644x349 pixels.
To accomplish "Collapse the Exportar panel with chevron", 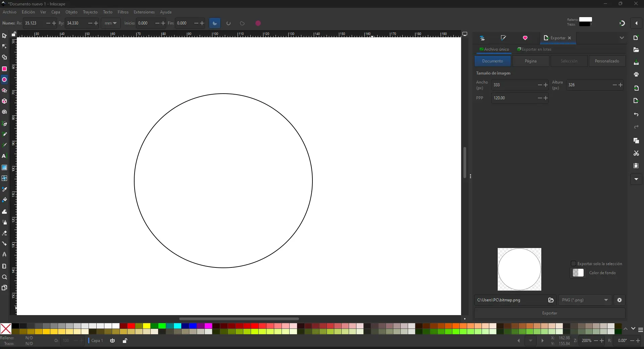I will [622, 38].
